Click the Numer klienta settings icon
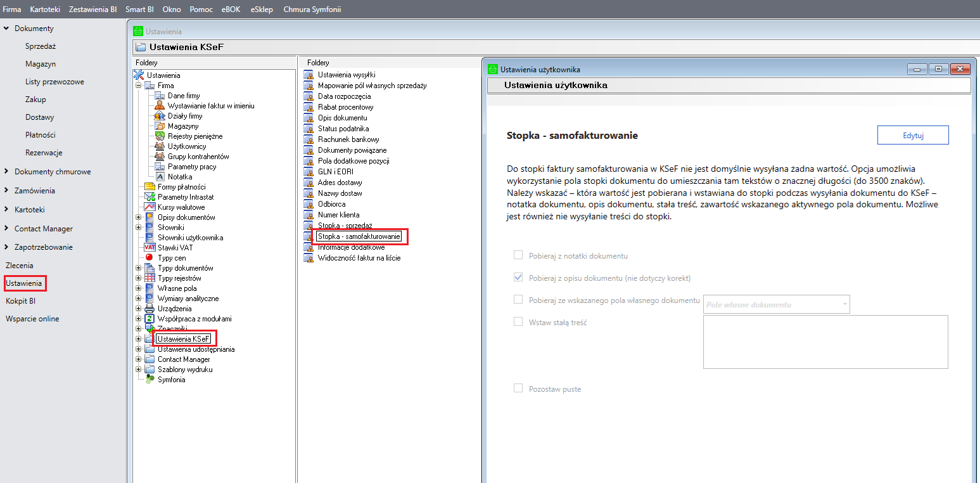 click(x=309, y=215)
